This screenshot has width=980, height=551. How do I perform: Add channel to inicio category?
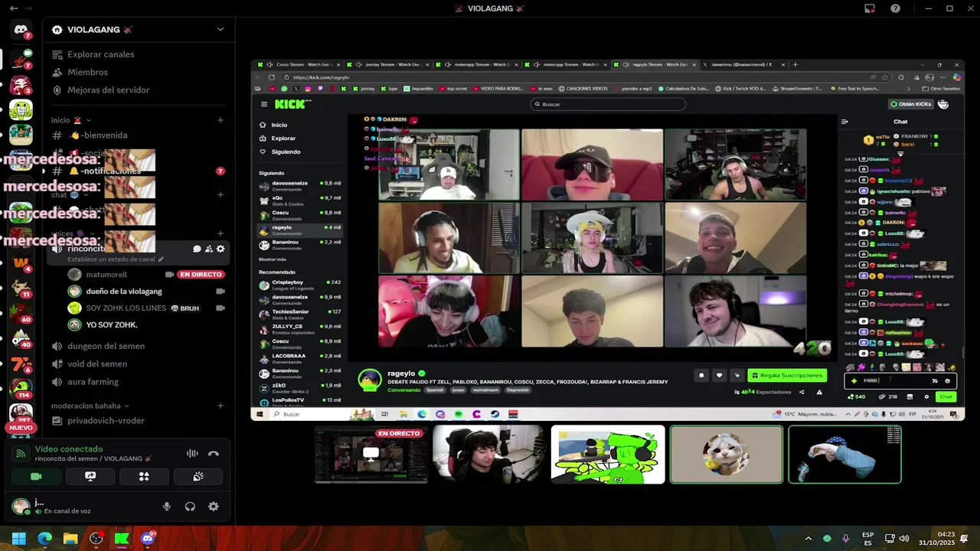tap(220, 120)
